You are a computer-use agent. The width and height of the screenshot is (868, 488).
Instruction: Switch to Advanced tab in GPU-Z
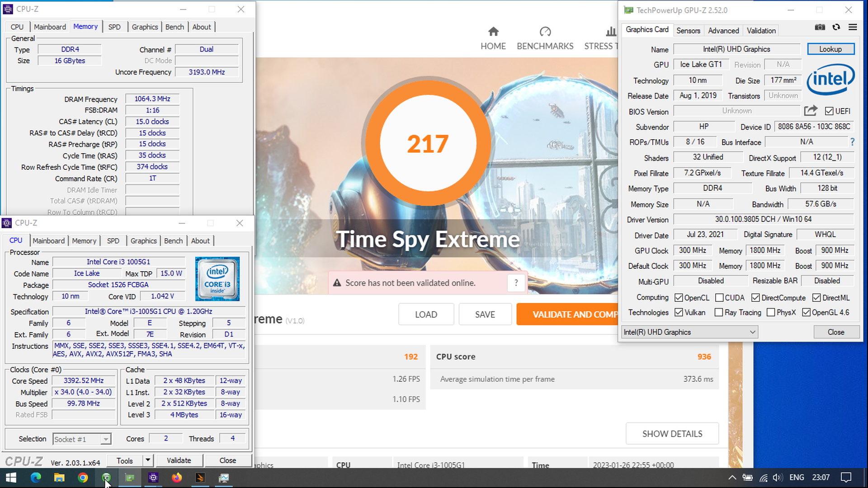tap(723, 31)
